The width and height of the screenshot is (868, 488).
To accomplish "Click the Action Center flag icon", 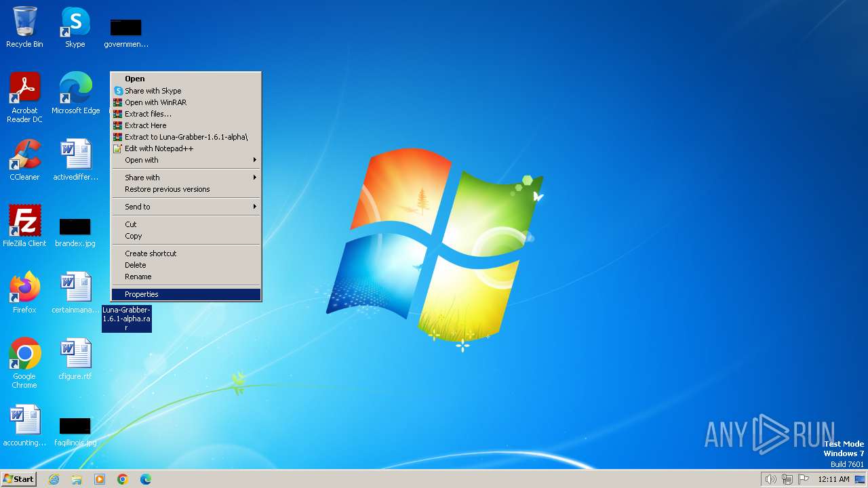I will pyautogui.click(x=804, y=479).
